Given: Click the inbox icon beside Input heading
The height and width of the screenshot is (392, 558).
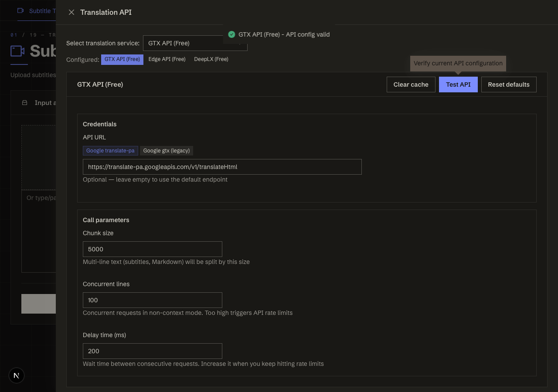Looking at the screenshot, I should point(25,103).
